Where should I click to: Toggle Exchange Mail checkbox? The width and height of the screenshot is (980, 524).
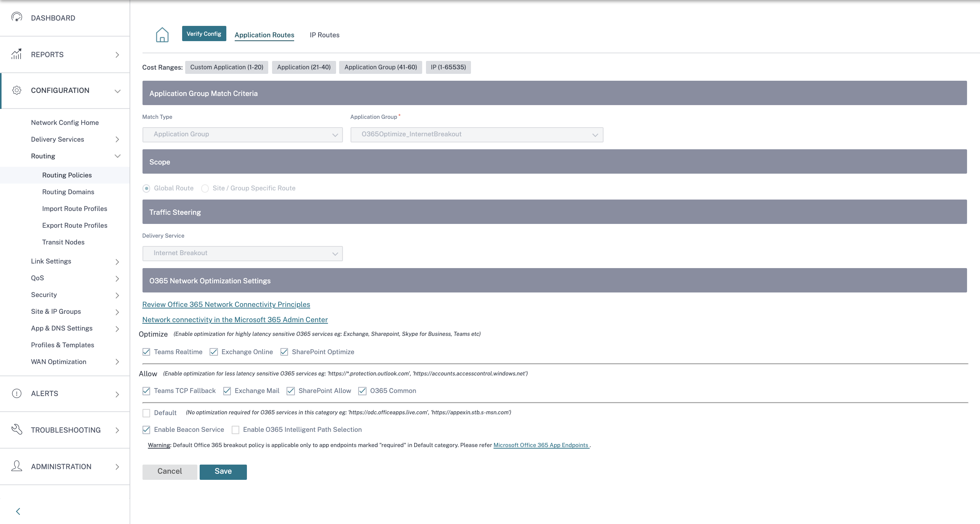[x=227, y=391]
